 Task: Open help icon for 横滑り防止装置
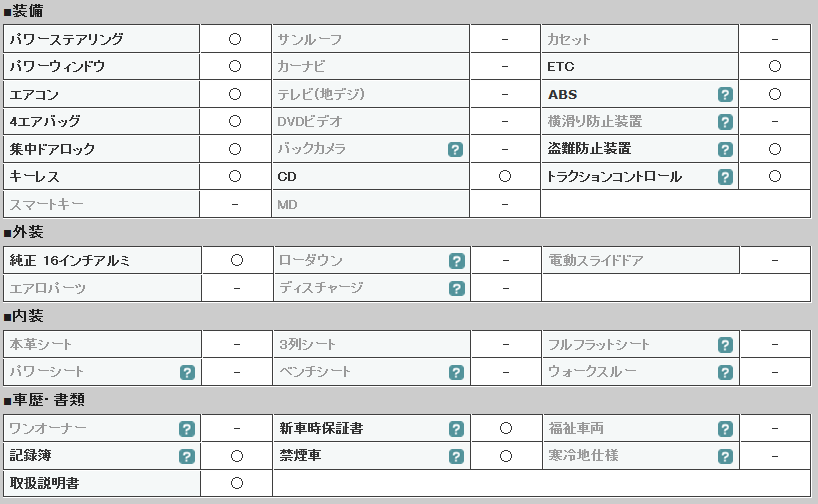click(x=725, y=122)
